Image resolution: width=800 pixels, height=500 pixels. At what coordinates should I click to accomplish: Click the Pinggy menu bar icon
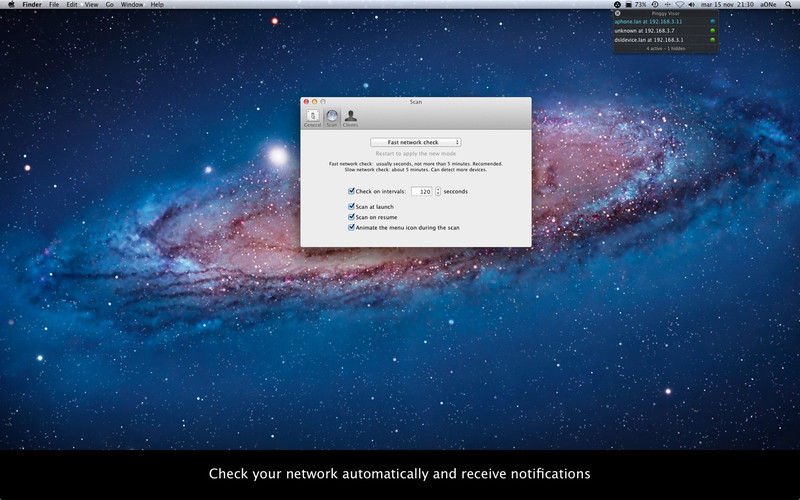(617, 5)
